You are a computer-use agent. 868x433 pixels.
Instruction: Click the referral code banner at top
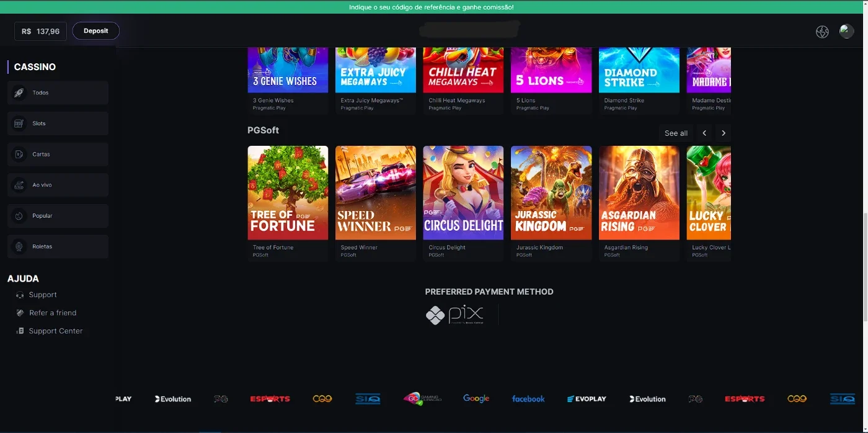tap(432, 7)
